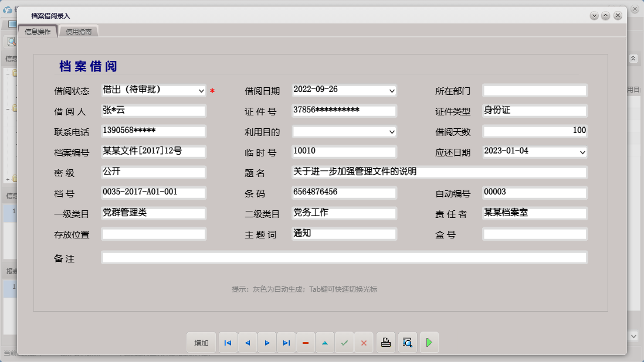Image resolution: width=644 pixels, height=362 pixels.
Task: Open print preview
Action: pyautogui.click(x=408, y=343)
